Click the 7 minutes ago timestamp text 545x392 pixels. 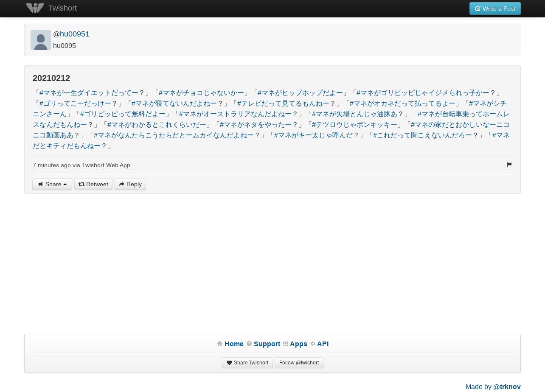[x=52, y=165]
